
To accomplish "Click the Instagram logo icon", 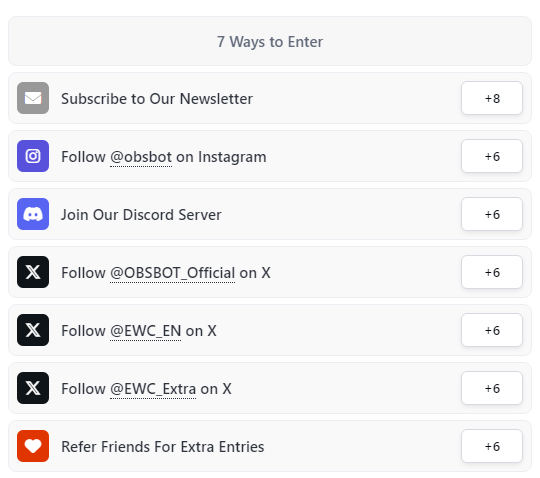I will [x=33, y=156].
